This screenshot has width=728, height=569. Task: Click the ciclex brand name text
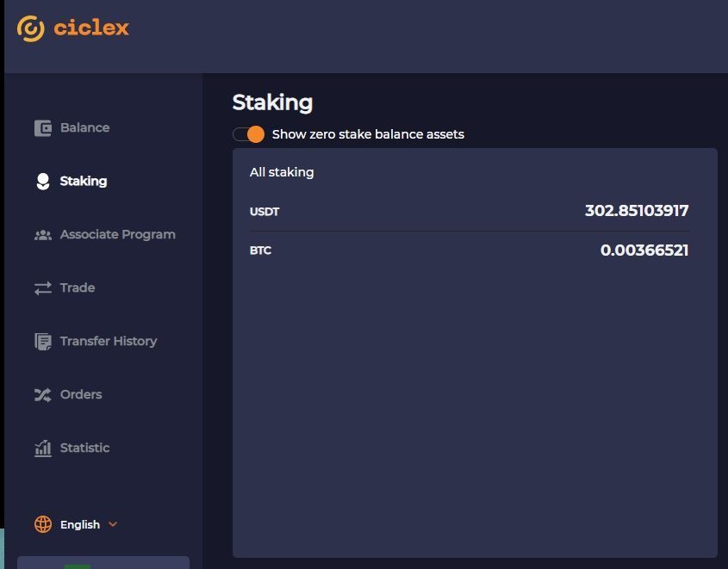90,28
